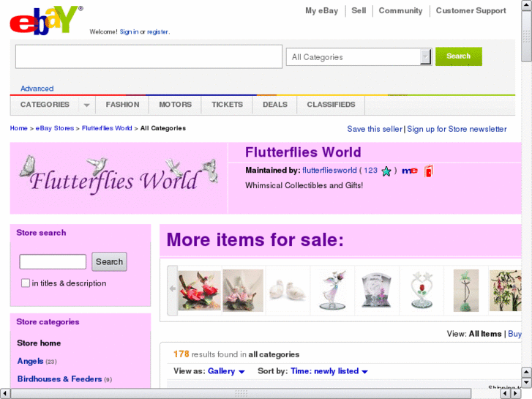Screen dimensions: 532x399
Task: Open the All Categories dropdown
Action: [x=359, y=56]
